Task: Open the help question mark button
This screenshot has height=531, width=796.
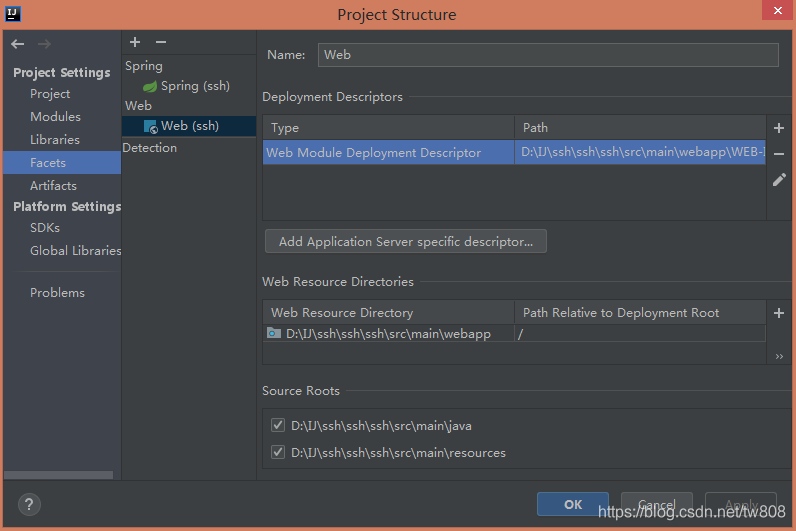Action: 29,505
